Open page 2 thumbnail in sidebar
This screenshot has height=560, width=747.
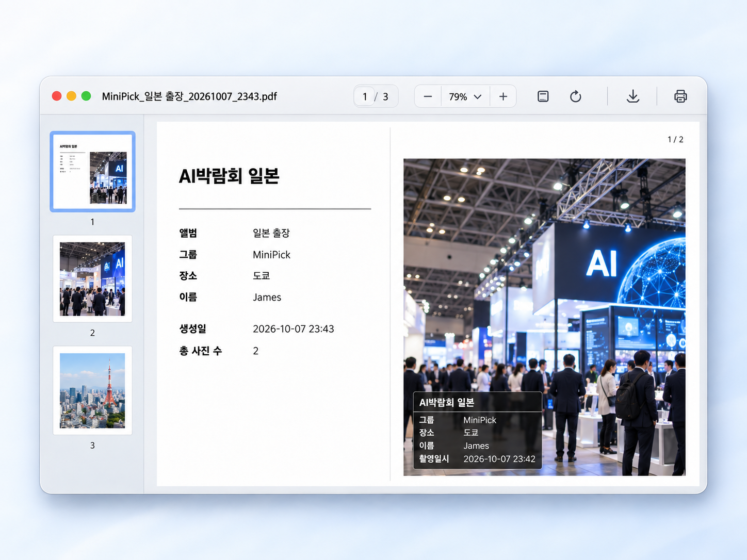(92, 279)
